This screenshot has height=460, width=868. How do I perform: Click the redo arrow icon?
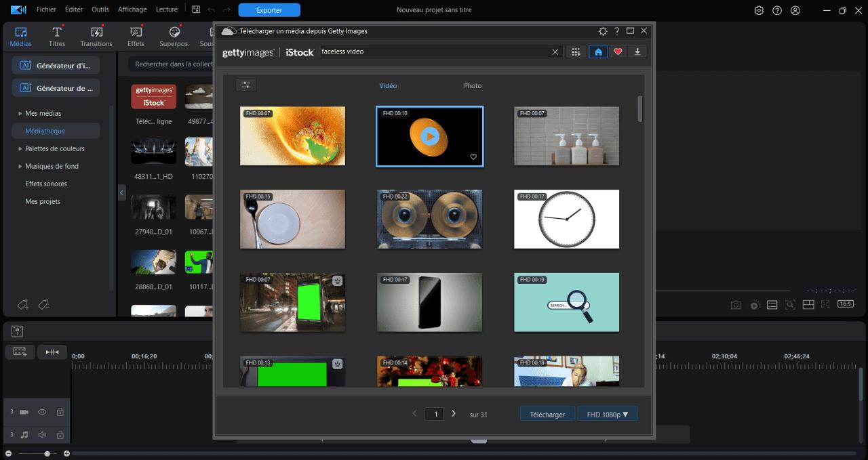click(226, 9)
